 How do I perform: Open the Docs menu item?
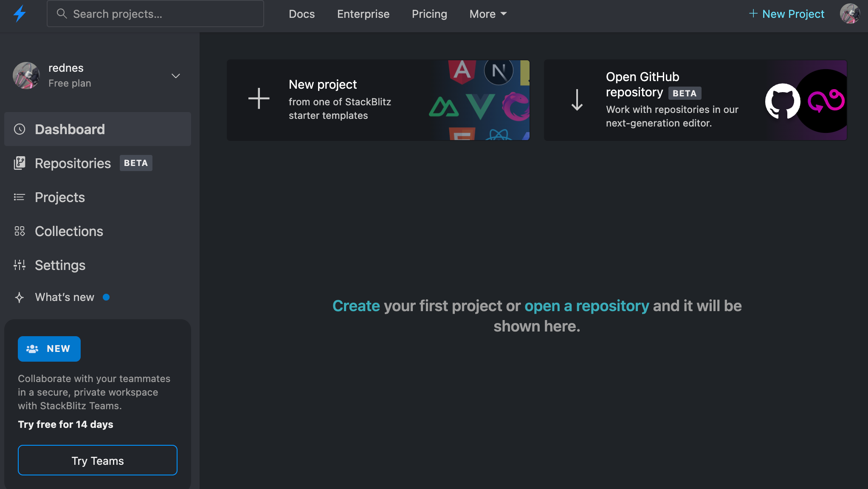pos(302,14)
